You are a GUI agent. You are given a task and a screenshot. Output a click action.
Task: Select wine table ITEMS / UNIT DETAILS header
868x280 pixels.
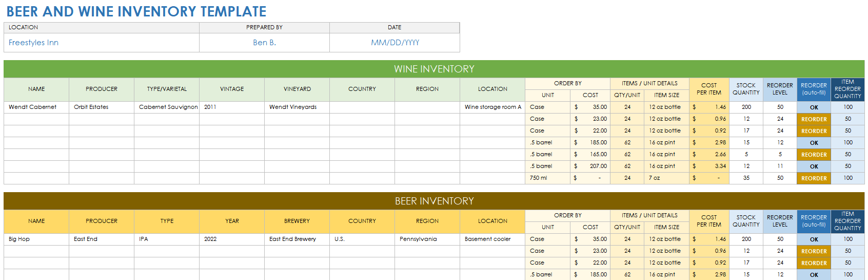coord(649,83)
